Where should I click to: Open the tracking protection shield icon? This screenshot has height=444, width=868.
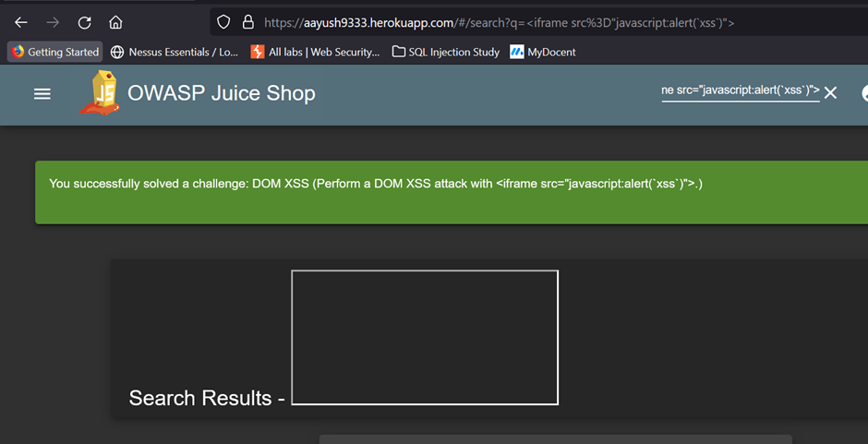(x=223, y=22)
